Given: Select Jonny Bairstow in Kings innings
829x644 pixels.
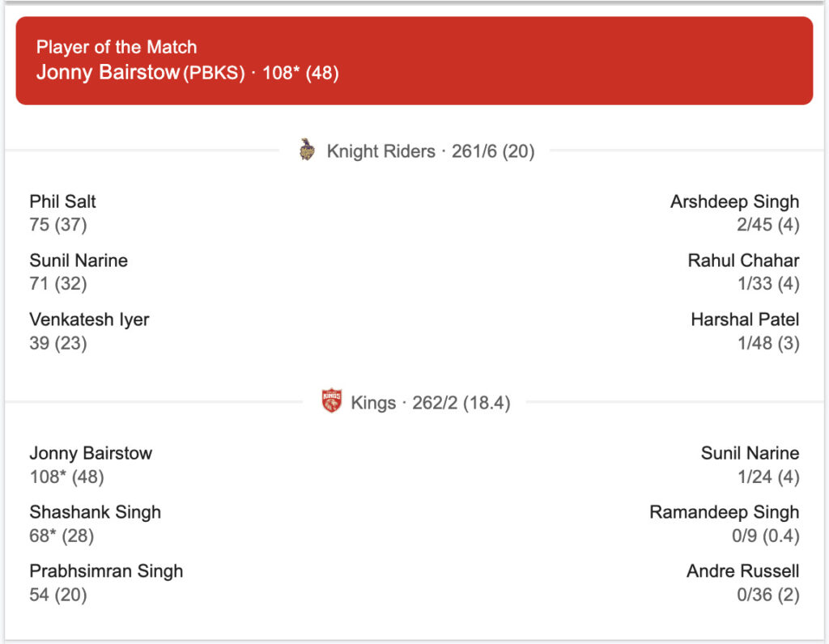Looking at the screenshot, I should [x=91, y=453].
